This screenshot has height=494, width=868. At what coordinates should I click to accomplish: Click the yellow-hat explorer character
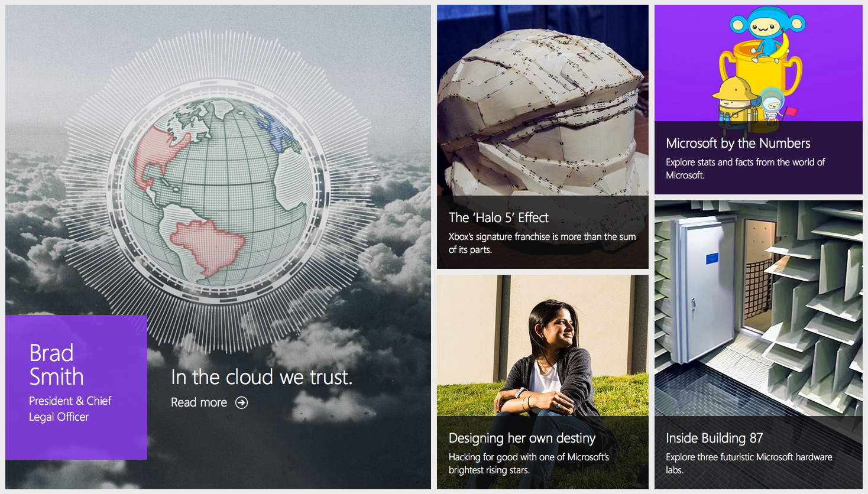click(x=733, y=100)
